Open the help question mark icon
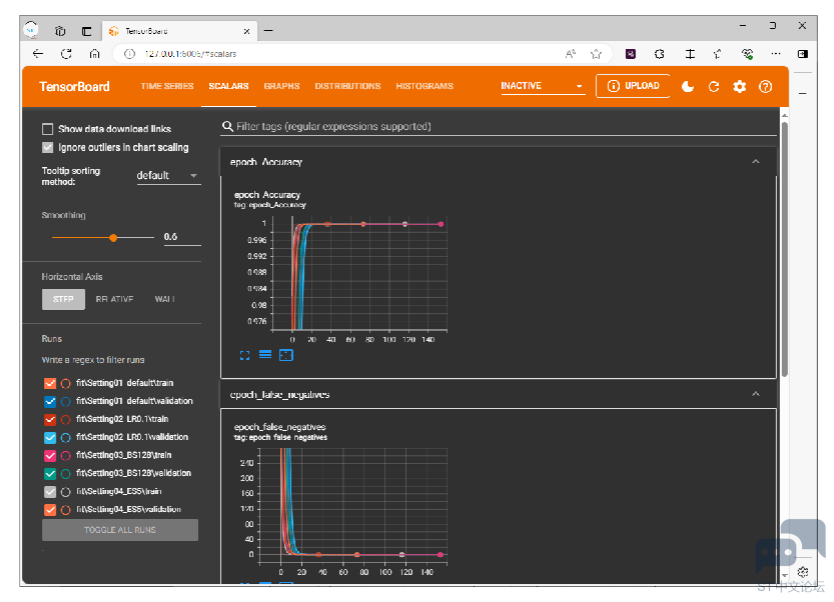The height and width of the screenshot is (602, 834). 766,86
